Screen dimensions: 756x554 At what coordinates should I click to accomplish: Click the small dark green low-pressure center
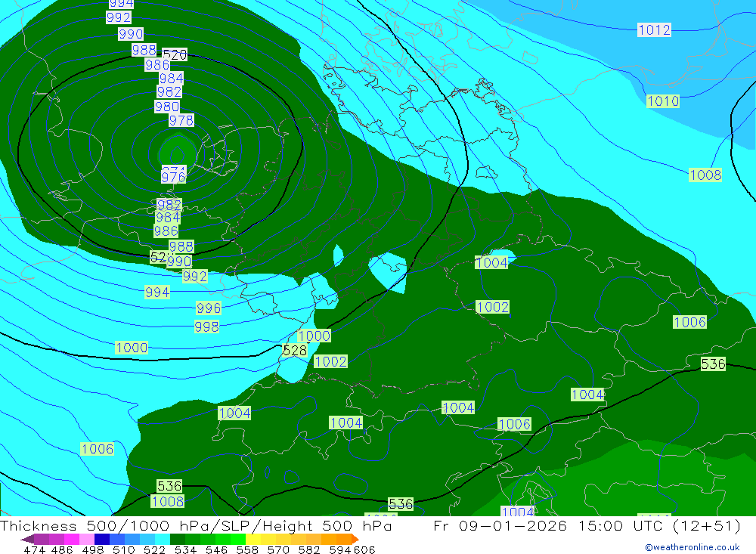click(177, 149)
